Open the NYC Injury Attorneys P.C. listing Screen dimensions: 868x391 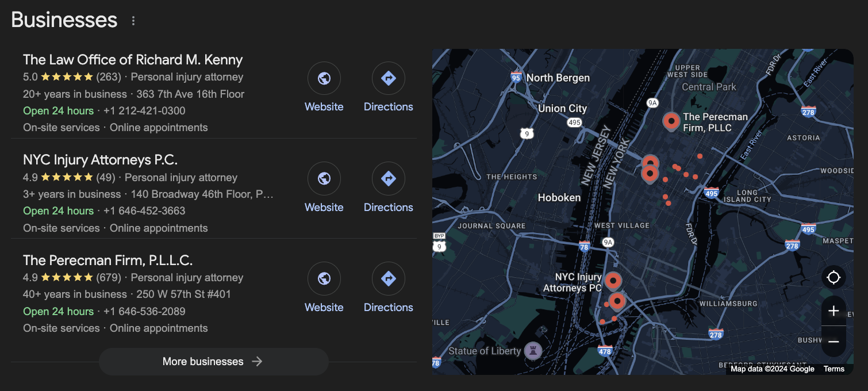click(x=100, y=160)
